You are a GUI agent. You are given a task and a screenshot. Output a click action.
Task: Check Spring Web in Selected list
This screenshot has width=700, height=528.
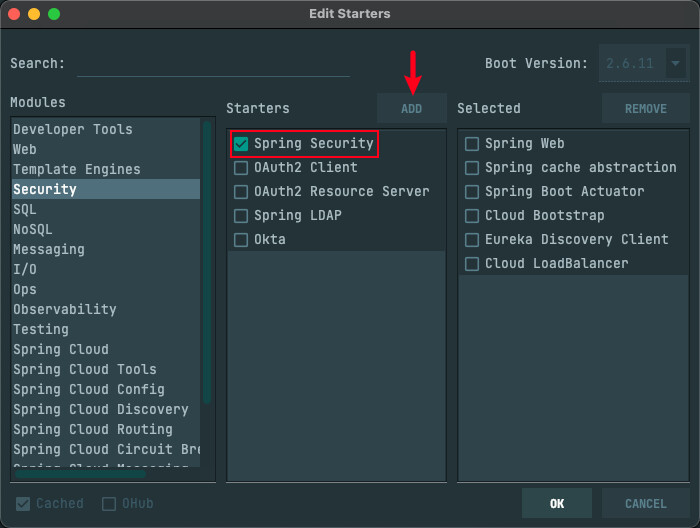click(x=472, y=144)
